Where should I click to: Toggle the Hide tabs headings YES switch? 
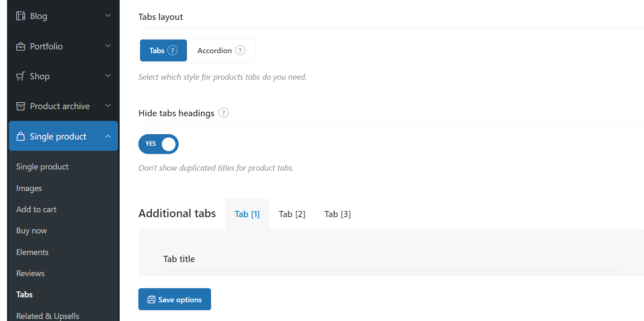coord(158,144)
